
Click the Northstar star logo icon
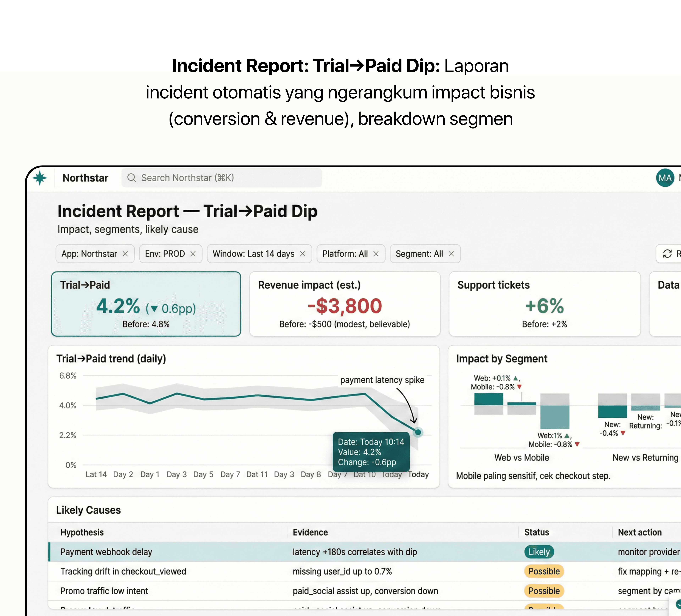click(40, 178)
